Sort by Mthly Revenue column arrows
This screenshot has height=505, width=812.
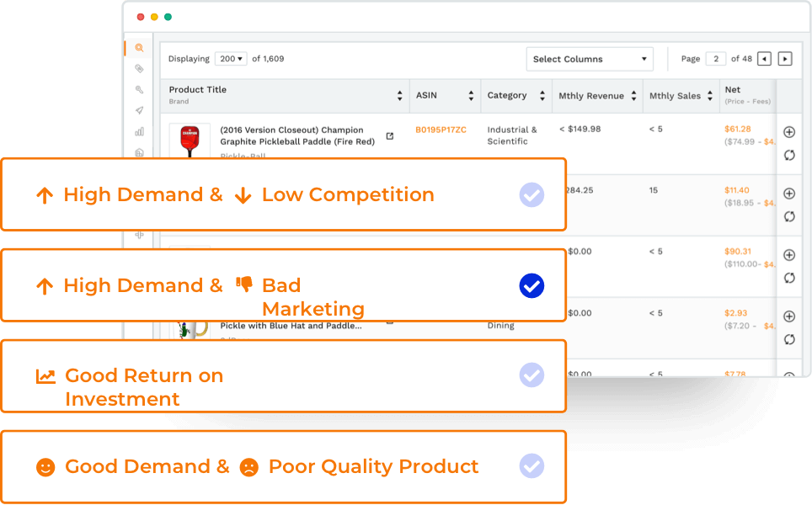pos(634,95)
